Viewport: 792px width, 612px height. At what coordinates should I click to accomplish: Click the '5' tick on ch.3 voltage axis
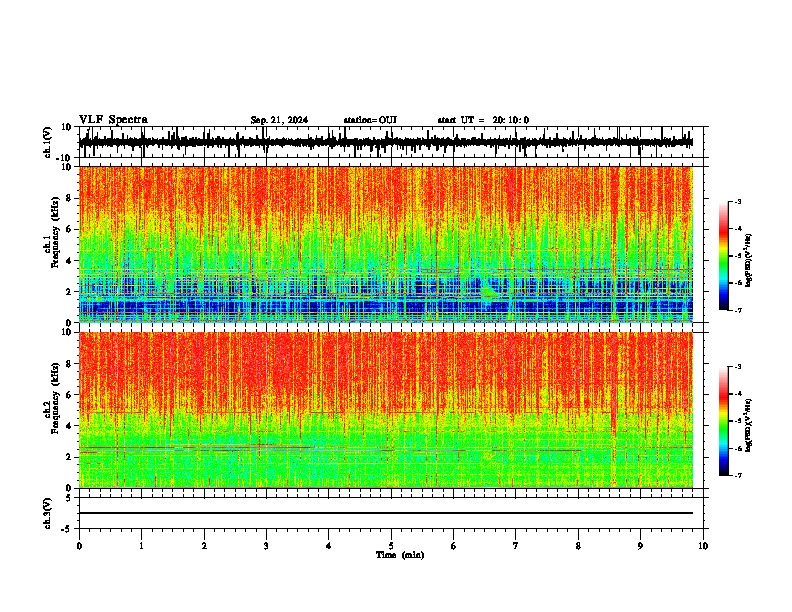[69, 498]
